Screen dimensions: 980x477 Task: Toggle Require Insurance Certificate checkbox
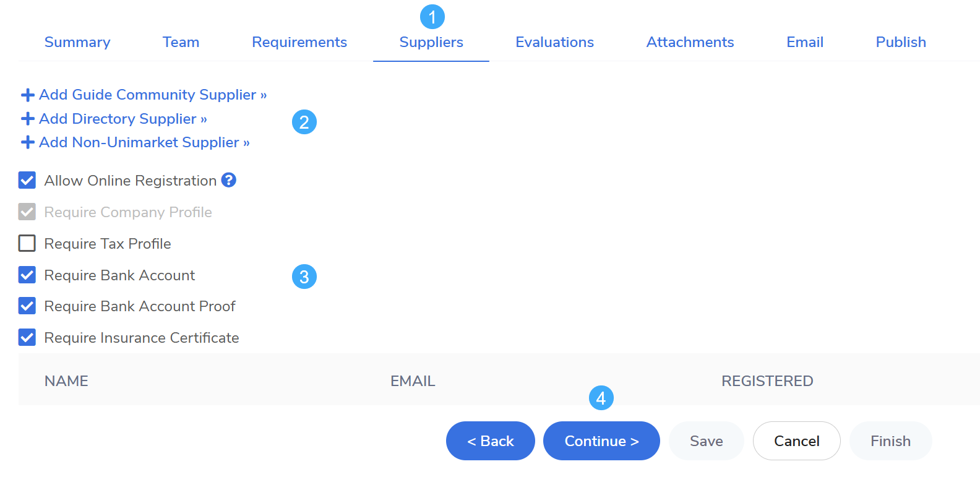tap(27, 337)
